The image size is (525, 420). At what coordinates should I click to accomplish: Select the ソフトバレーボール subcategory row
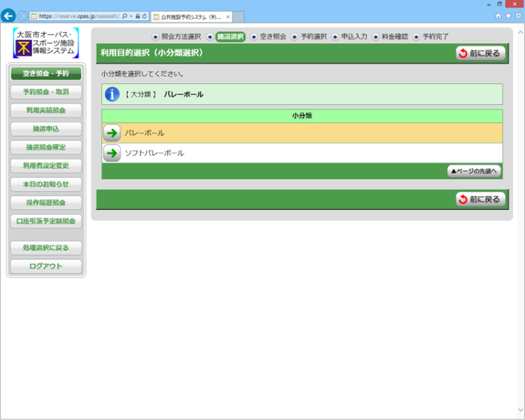click(x=302, y=153)
